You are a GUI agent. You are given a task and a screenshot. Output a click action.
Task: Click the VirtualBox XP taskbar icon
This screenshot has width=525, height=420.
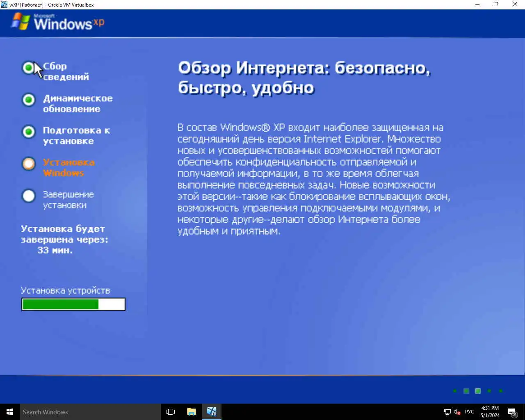pyautogui.click(x=212, y=412)
